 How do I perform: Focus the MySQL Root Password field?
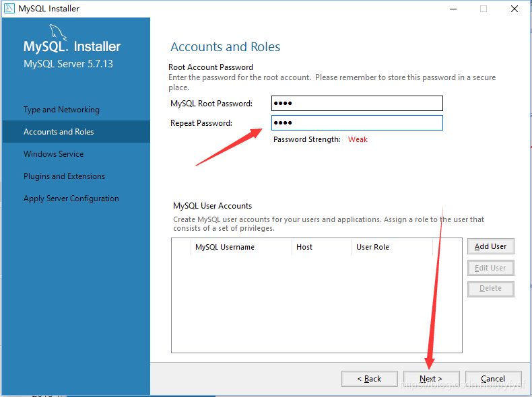click(357, 103)
